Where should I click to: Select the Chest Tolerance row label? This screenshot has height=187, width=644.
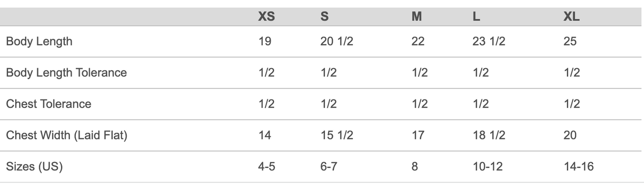(49, 104)
